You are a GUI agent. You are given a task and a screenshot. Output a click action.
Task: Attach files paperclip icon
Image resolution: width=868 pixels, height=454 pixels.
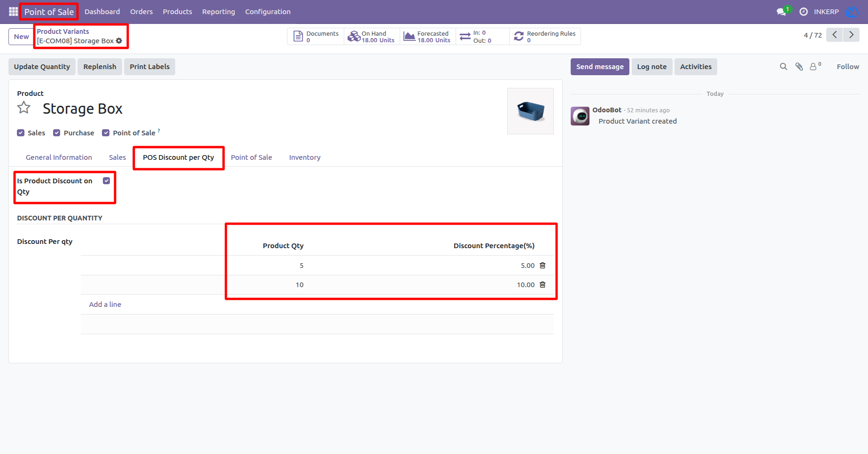tap(799, 67)
